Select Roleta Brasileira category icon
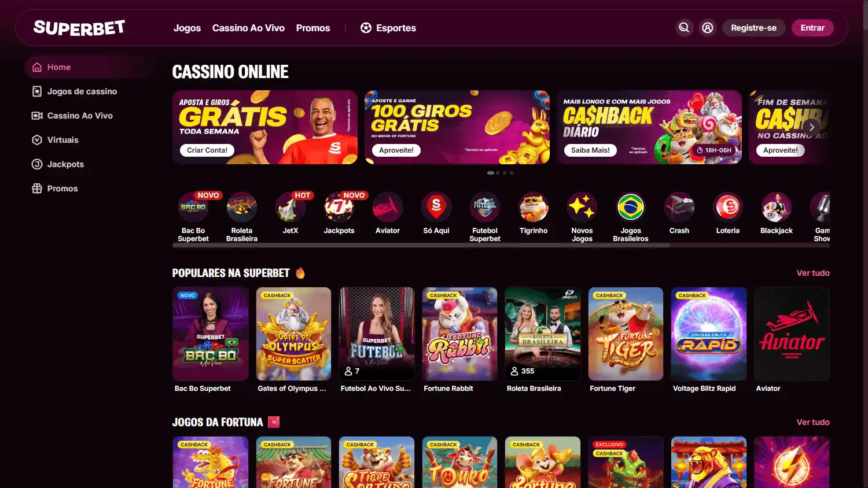 coord(242,207)
